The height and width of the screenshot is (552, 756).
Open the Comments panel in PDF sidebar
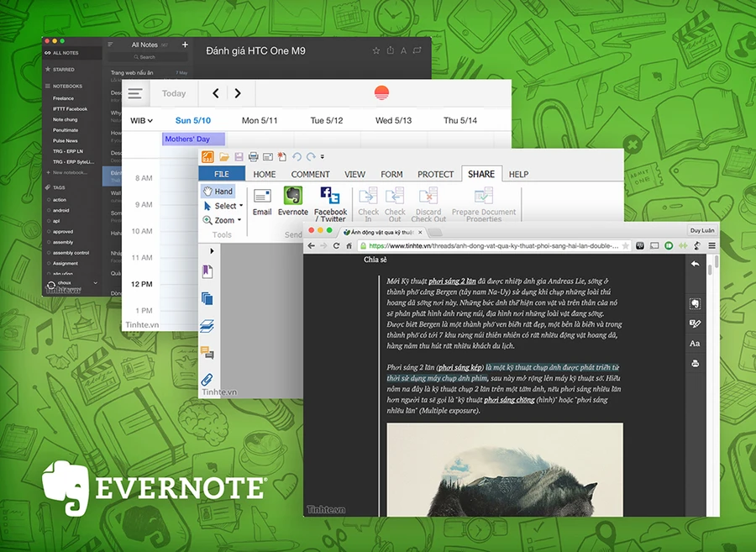pos(207,353)
